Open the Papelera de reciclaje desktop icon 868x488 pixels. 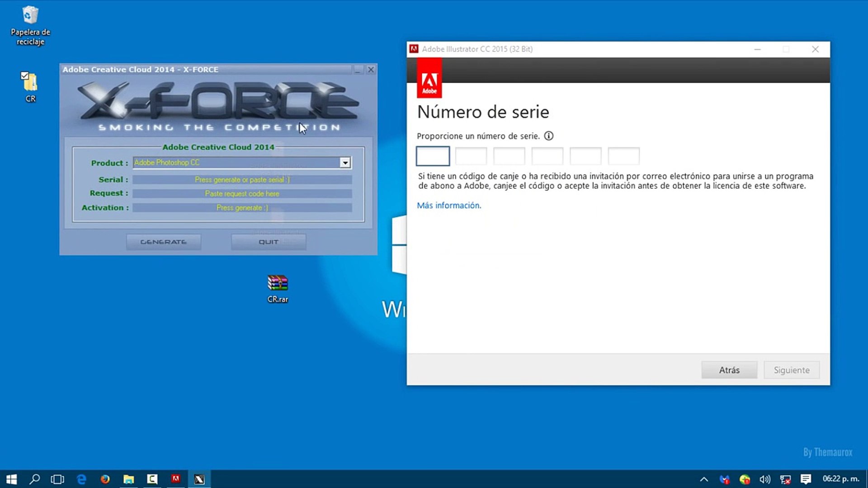click(30, 25)
